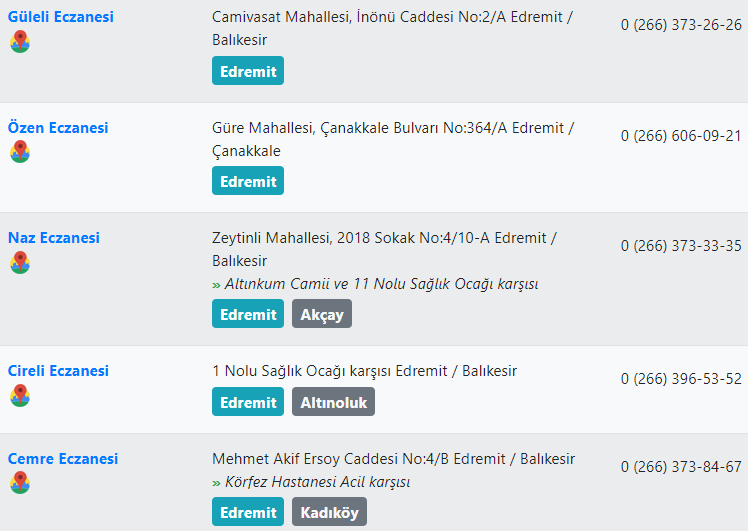Select the gray Akçay tag
This screenshot has width=748, height=531.
pyautogui.click(x=322, y=314)
